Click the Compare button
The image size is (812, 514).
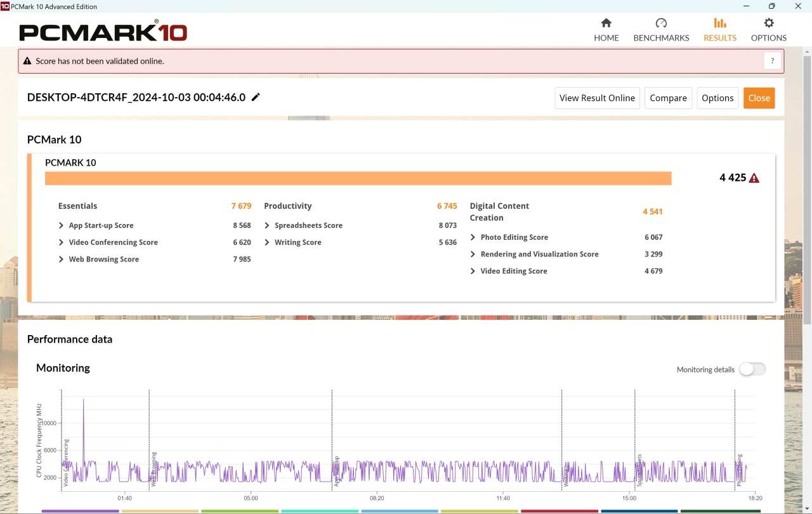tap(668, 98)
